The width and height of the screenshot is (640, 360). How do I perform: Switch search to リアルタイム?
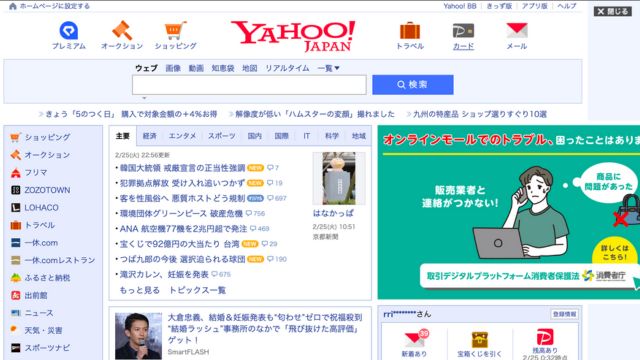tap(287, 68)
